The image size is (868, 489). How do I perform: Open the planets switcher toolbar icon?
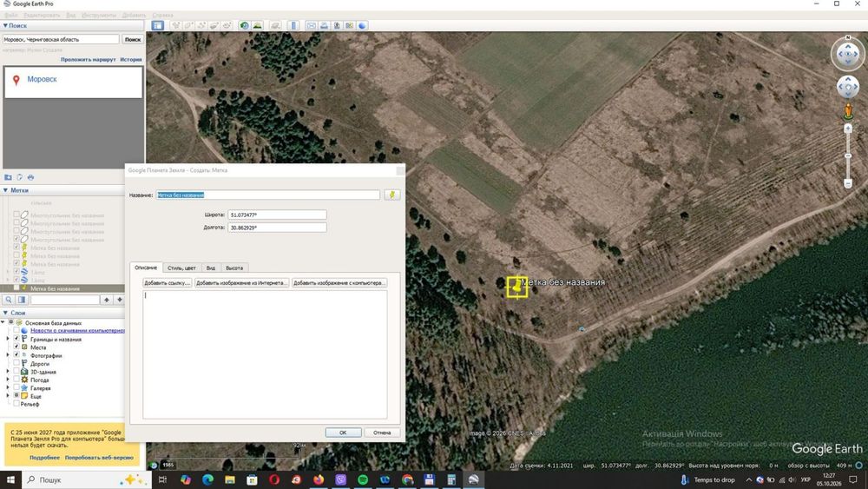[x=275, y=25]
